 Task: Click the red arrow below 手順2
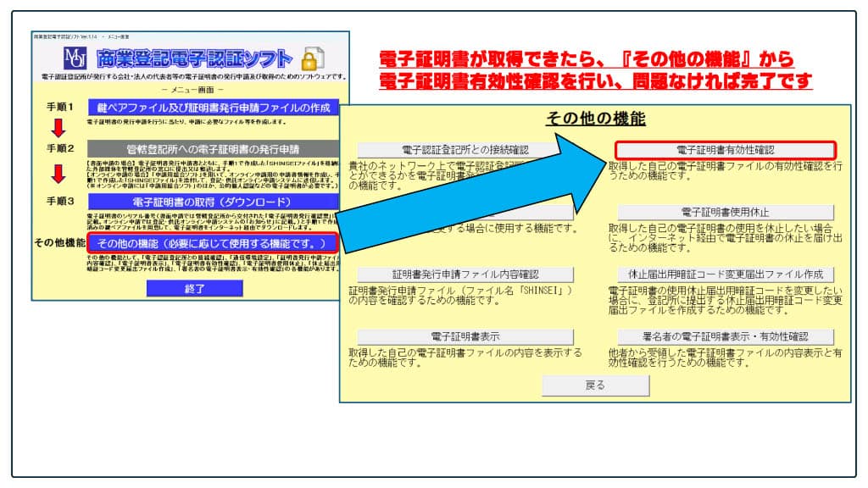click(59, 175)
